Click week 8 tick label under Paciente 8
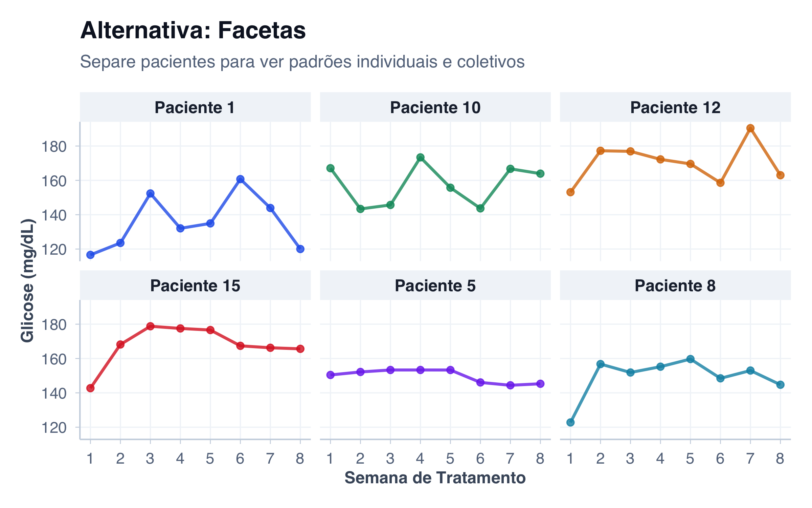Screen dimensions: 812x508 tap(780, 459)
